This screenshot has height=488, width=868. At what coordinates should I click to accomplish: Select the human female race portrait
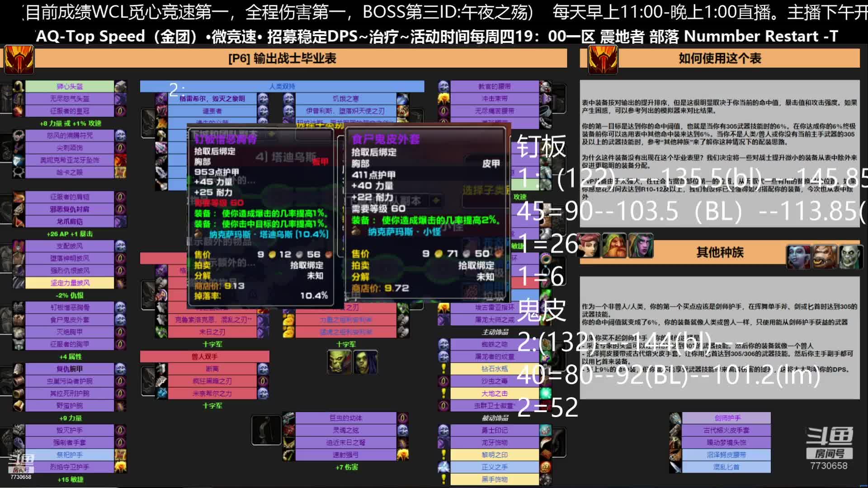[x=589, y=246]
